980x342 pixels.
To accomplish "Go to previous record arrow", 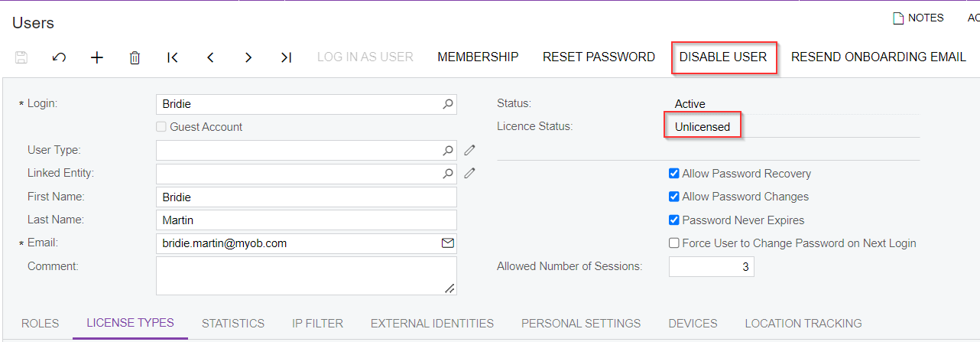I will (210, 57).
